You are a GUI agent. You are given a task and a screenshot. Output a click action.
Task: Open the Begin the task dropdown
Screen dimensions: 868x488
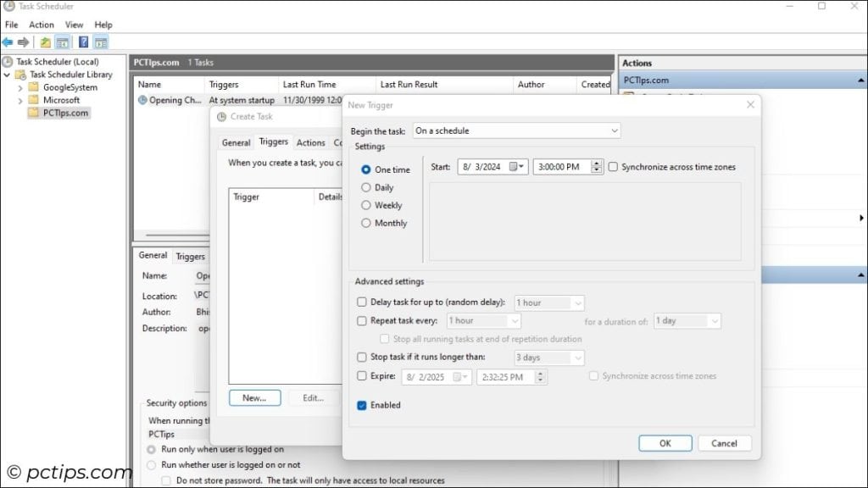click(x=614, y=130)
